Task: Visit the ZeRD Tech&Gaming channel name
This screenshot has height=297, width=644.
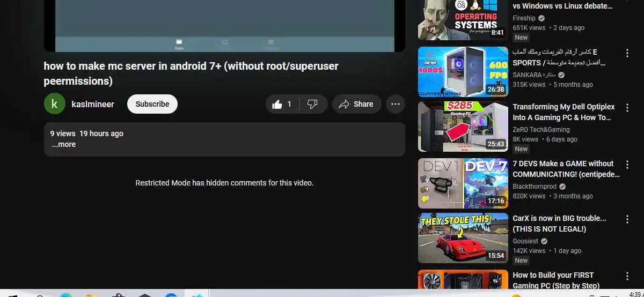Action: 541,129
